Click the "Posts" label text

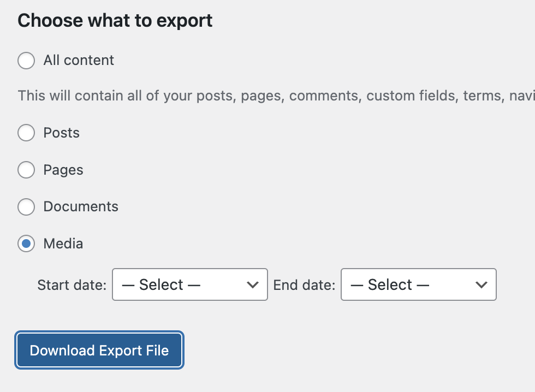61,133
